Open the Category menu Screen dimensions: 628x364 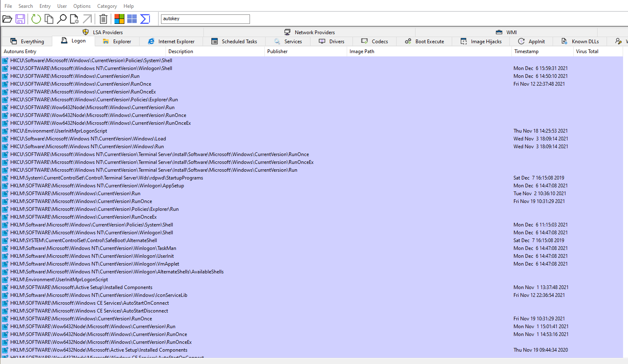(107, 6)
